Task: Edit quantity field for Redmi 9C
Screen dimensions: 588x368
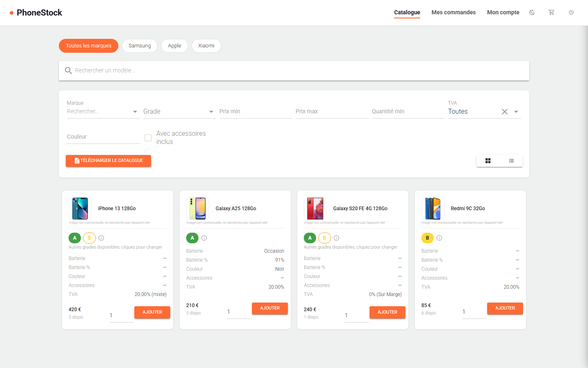Action: pos(474,312)
